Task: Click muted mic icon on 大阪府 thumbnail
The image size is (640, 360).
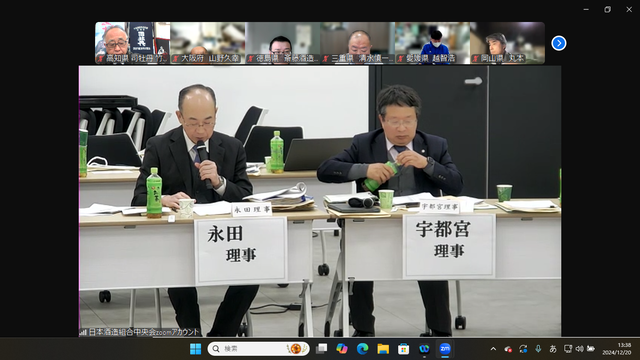Action: (176, 59)
